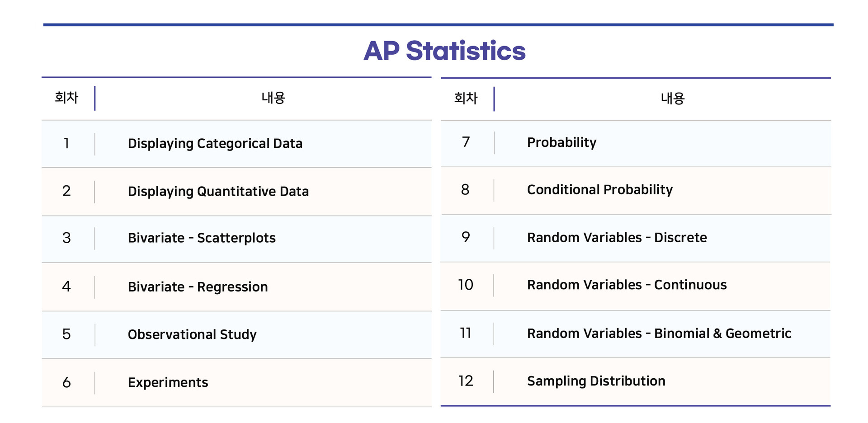Click Random Variables - Binomial & Geometric
Viewport: 868px width, 423px height.
click(659, 334)
